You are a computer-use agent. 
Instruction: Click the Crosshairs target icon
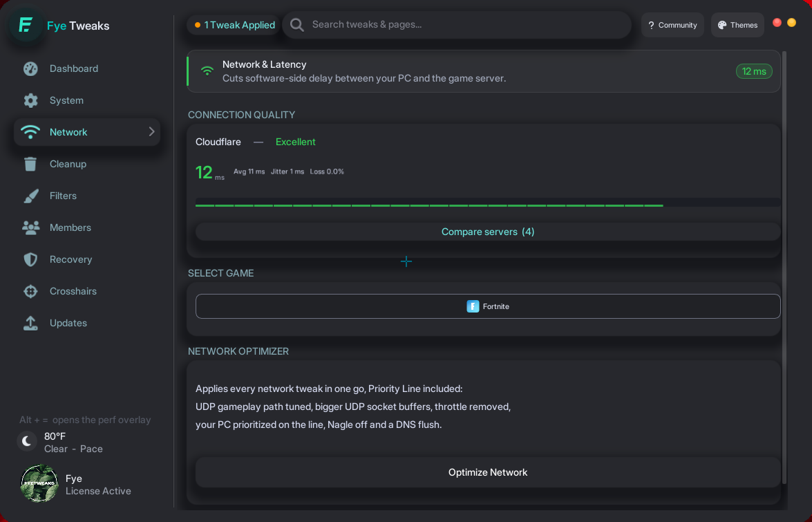pyautogui.click(x=30, y=291)
